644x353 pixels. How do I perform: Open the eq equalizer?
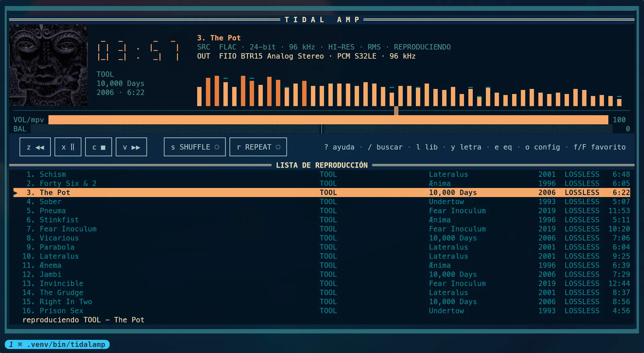503,147
